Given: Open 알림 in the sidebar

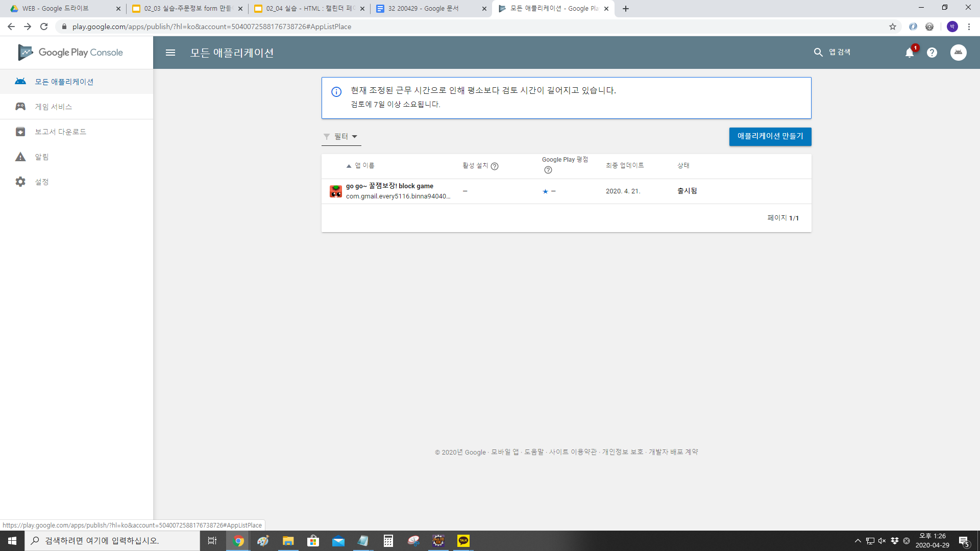Looking at the screenshot, I should pyautogui.click(x=77, y=157).
